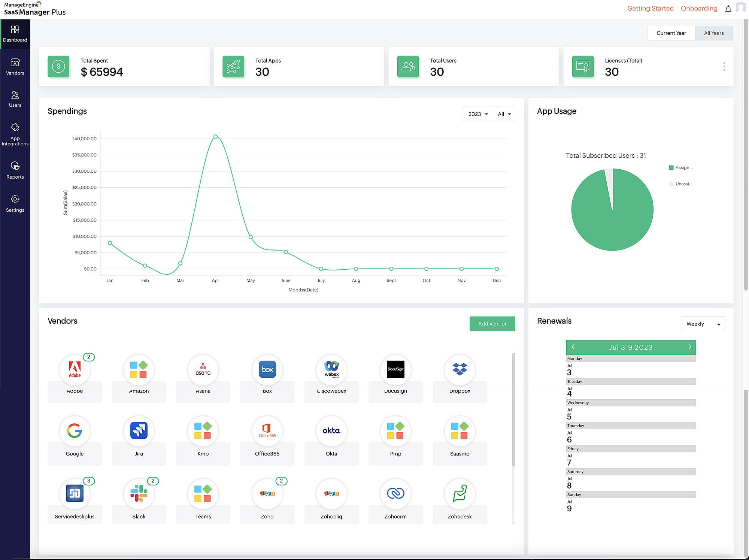Image resolution: width=749 pixels, height=560 pixels.
Task: Click the notification bell icon
Action: coord(728,9)
